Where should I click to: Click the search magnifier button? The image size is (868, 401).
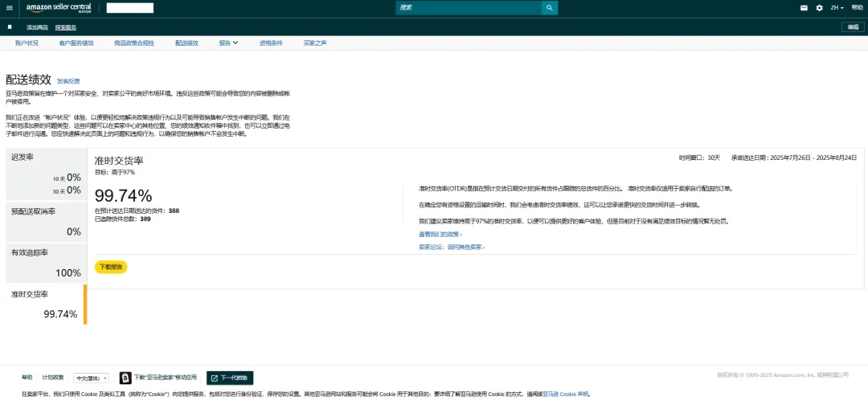point(549,8)
